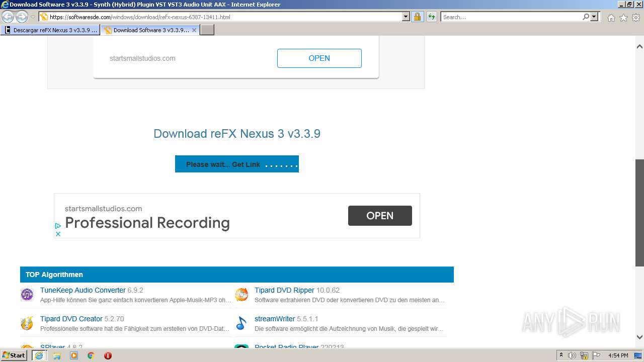The width and height of the screenshot is (644, 362).
Task: Open the media player taskbar icon
Action: point(74,355)
